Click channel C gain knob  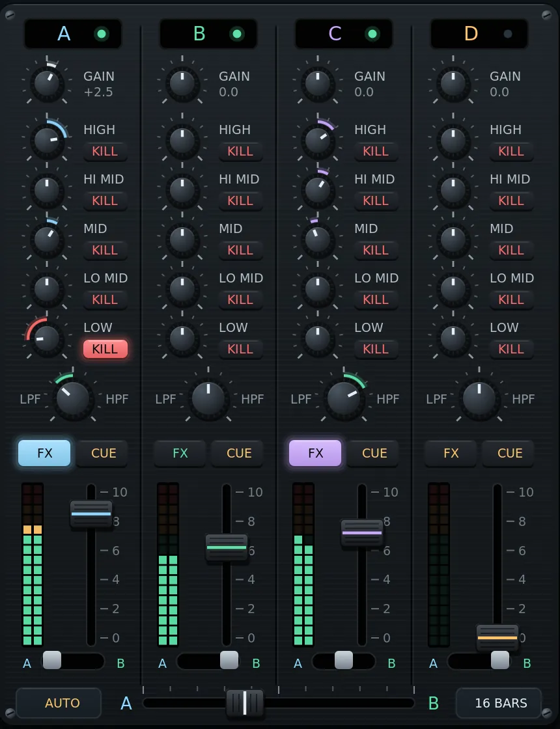318,84
